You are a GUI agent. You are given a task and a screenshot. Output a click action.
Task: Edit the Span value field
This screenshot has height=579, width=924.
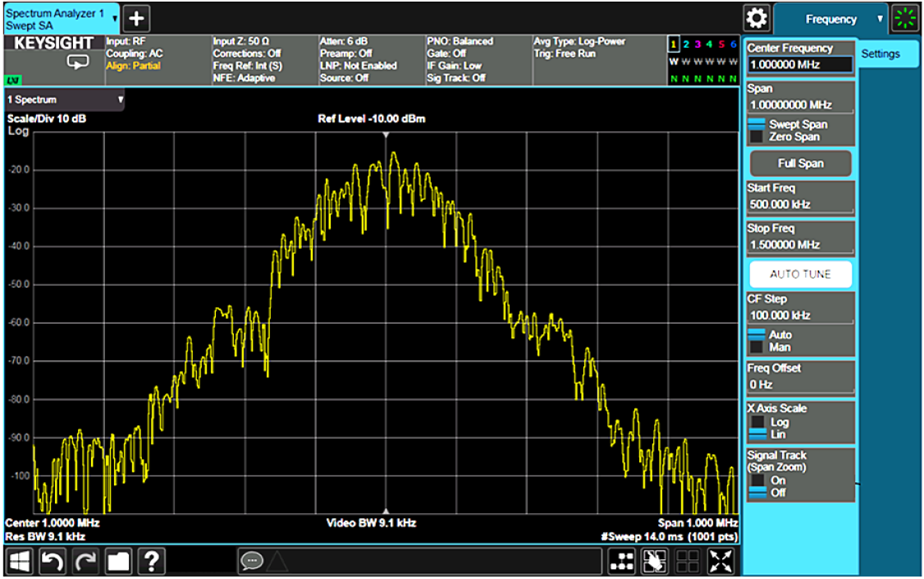point(800,105)
